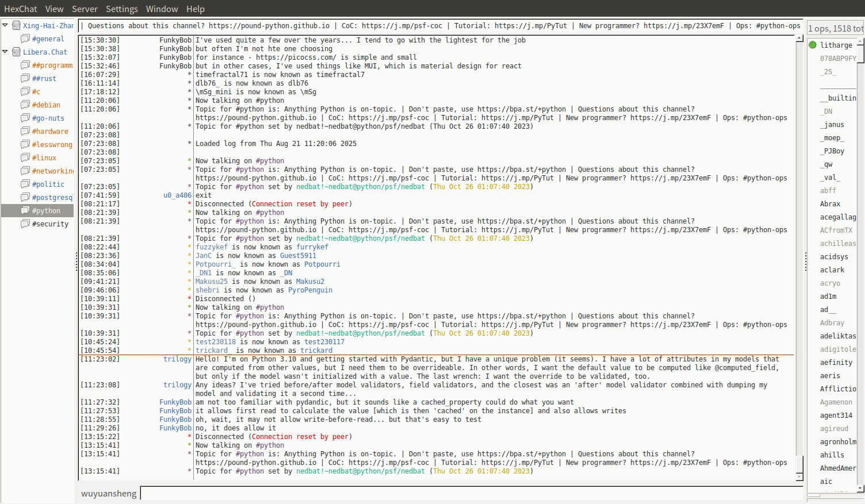
Task: Click the channel topic bar
Action: (x=440, y=25)
